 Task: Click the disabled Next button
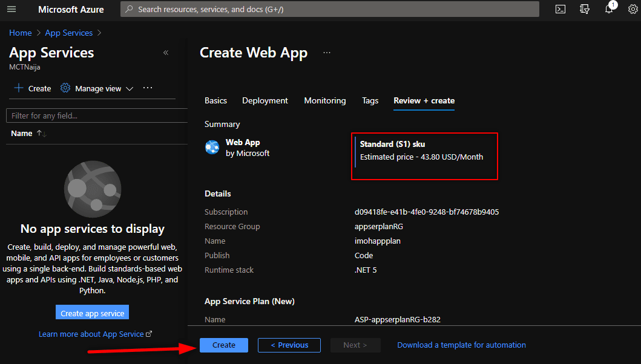(x=355, y=345)
